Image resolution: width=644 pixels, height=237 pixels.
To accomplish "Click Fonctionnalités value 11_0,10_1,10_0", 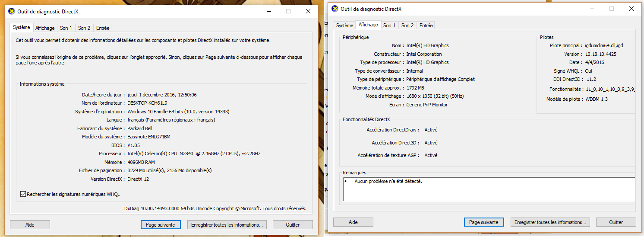I will pos(609,89).
